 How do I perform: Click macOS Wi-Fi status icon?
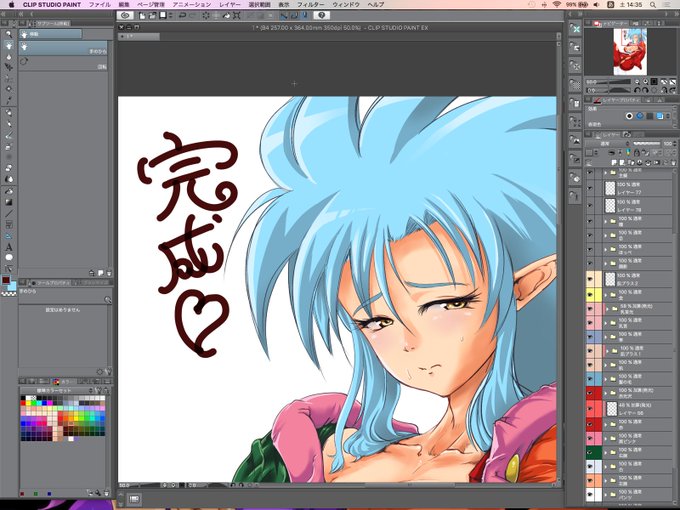click(556, 4)
